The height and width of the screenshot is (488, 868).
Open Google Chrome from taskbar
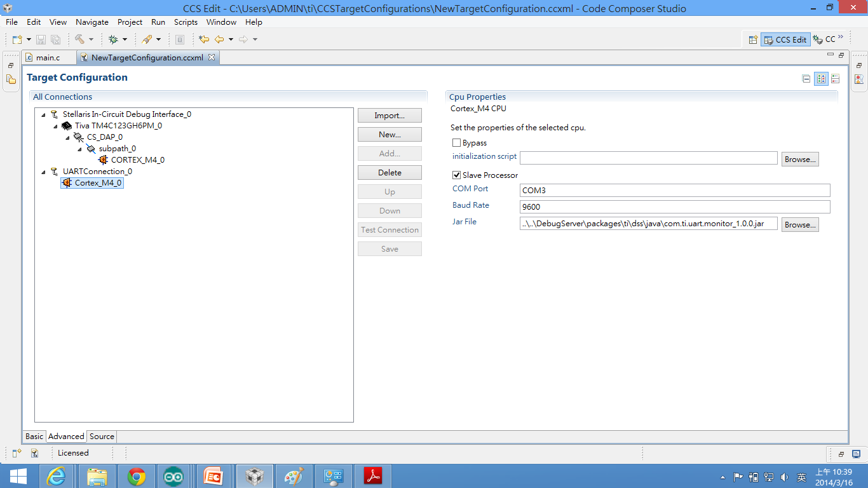(x=137, y=476)
